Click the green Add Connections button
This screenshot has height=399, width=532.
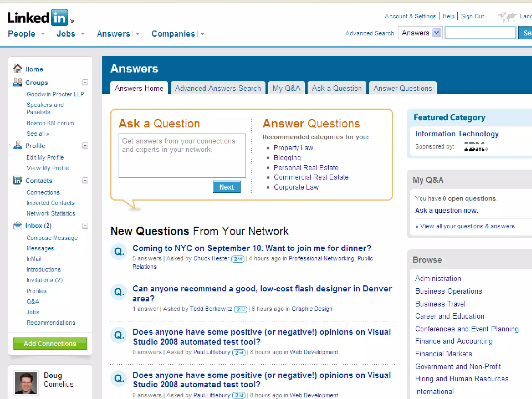coord(50,343)
